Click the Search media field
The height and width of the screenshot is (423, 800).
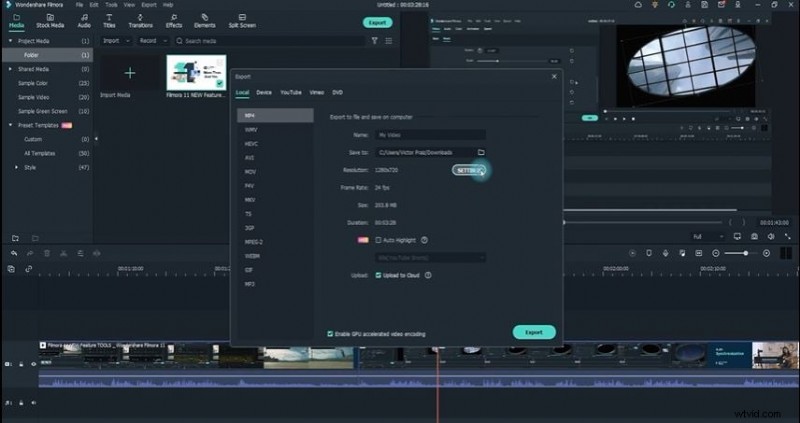(269, 41)
